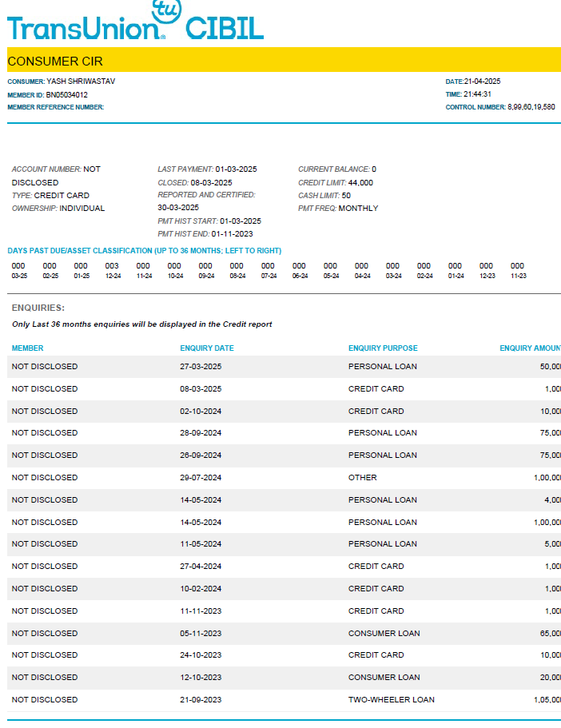The height and width of the screenshot is (728, 561).
Task: Click the TransUnion CIBIL logo
Action: pos(135,29)
